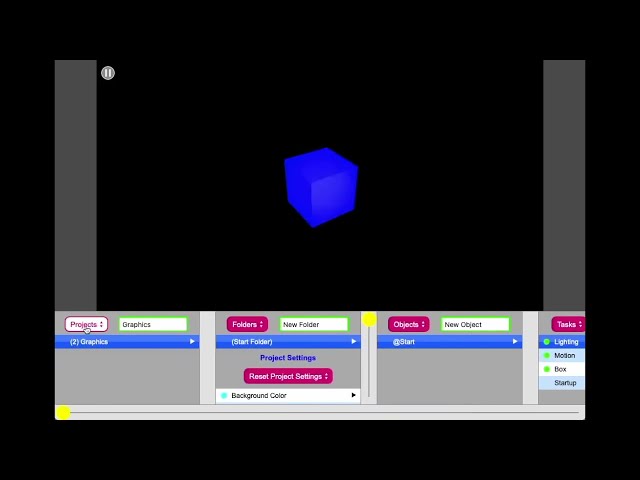The image size is (640, 480).
Task: Click the yellow vertical slider knob
Action: [x=369, y=320]
